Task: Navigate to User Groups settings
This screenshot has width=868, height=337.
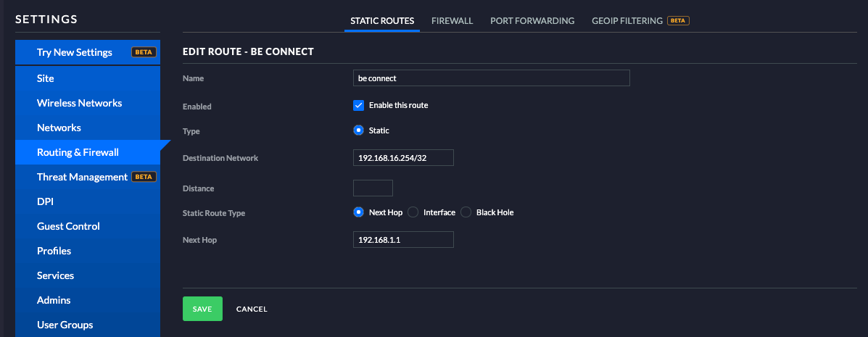Action: point(65,325)
